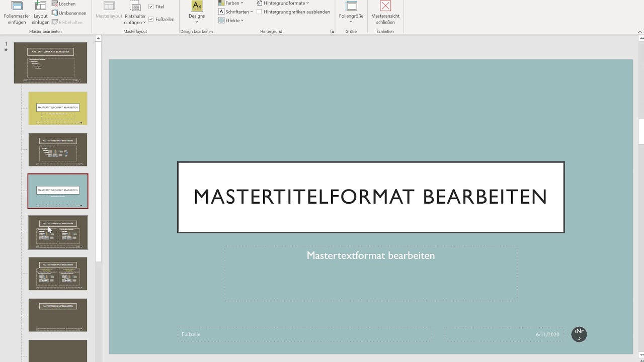The width and height of the screenshot is (644, 362).
Task: Click the thumbnail pane vertical scrollbar
Action: click(99, 152)
